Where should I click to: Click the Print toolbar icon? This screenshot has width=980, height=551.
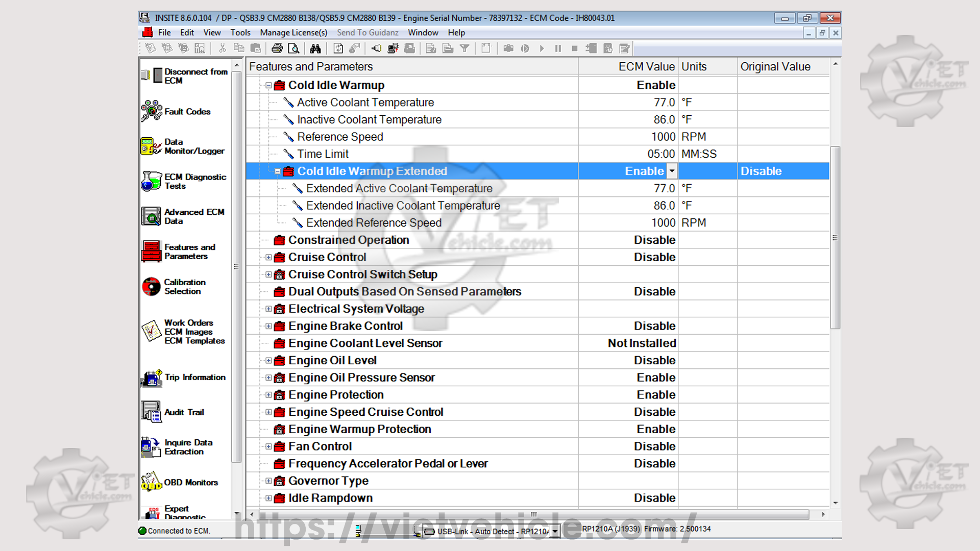coord(277,48)
